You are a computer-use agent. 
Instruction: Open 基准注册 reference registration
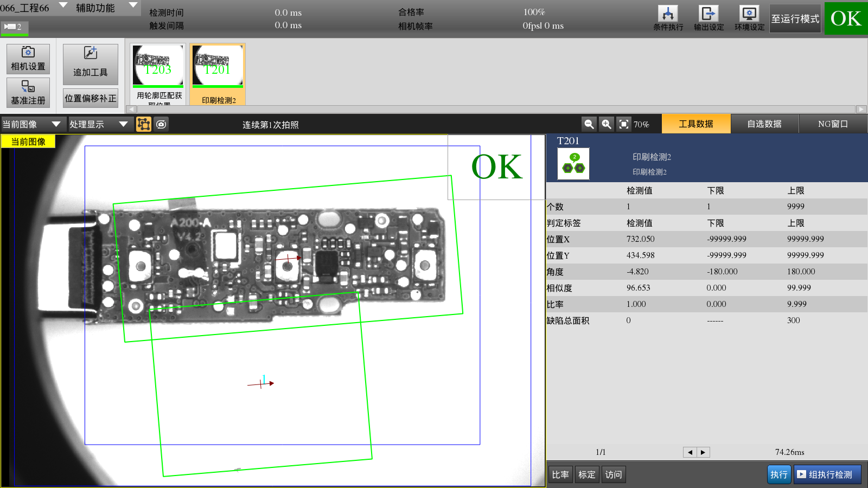28,92
